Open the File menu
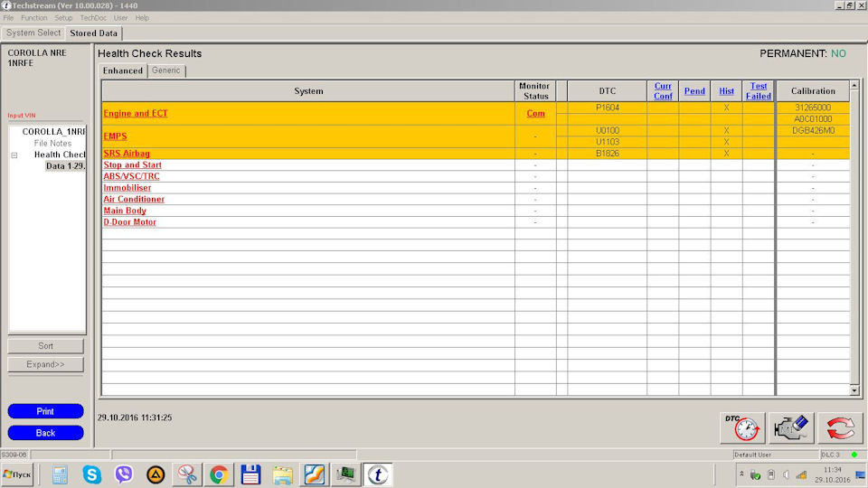The height and width of the screenshot is (488, 868). click(8, 18)
